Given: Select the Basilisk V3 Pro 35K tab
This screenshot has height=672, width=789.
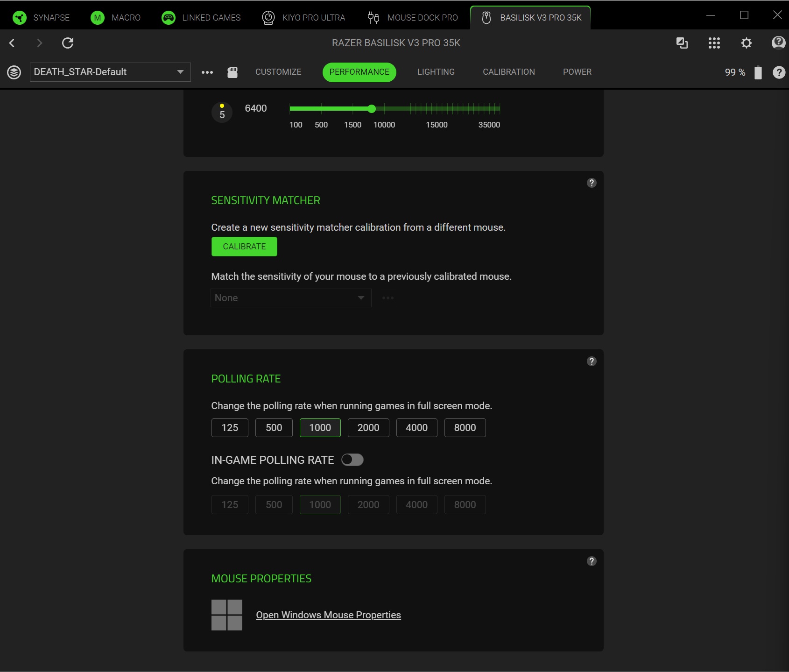Looking at the screenshot, I should [530, 18].
